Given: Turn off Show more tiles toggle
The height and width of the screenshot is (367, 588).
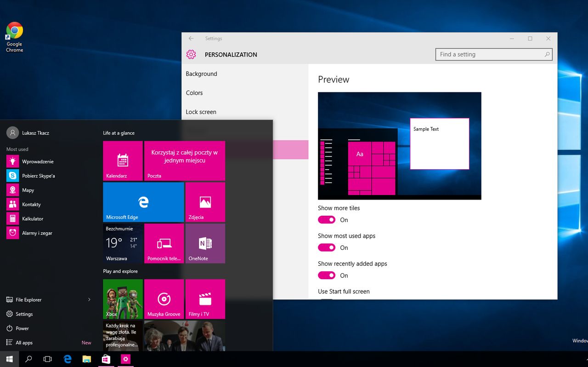Looking at the screenshot, I should (x=327, y=220).
